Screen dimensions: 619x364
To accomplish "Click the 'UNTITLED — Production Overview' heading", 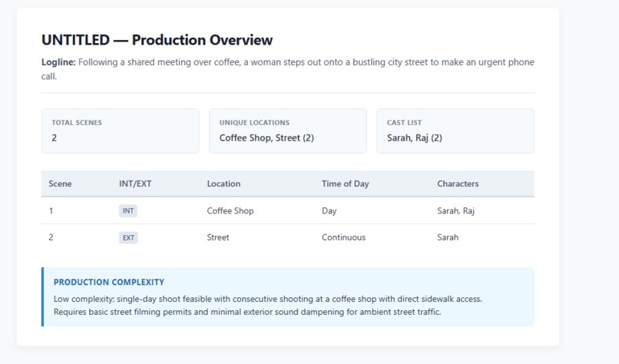I will pos(157,40).
